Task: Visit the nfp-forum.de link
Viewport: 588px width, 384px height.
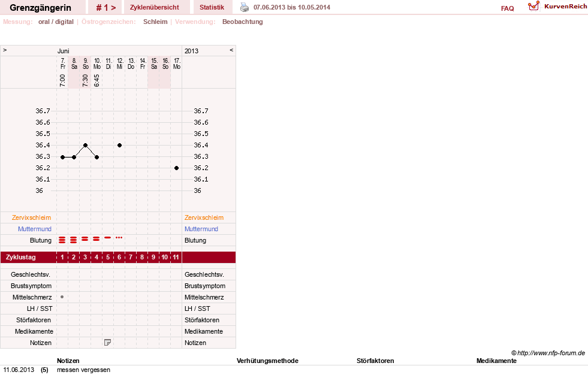Action: click(x=551, y=353)
